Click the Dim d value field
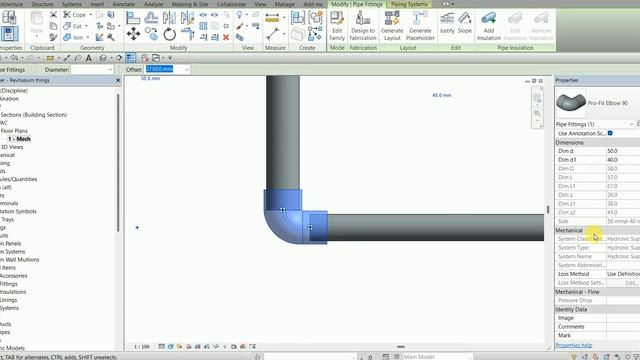This screenshot has height=360, width=640. click(623, 151)
